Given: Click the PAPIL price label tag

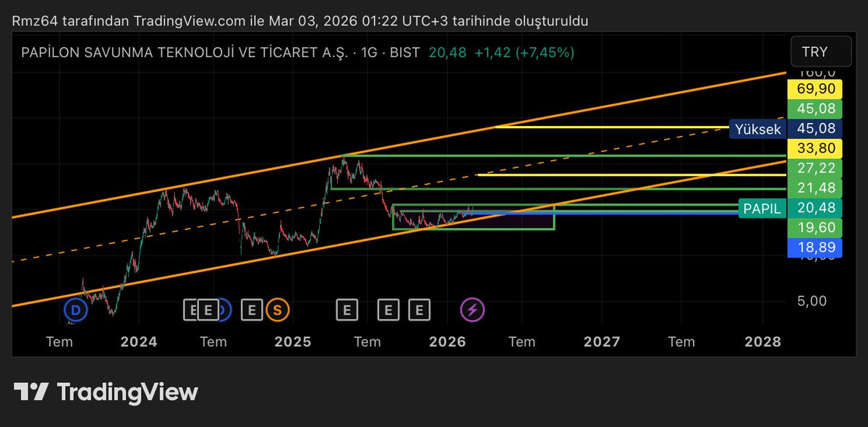Looking at the screenshot, I should (762, 208).
